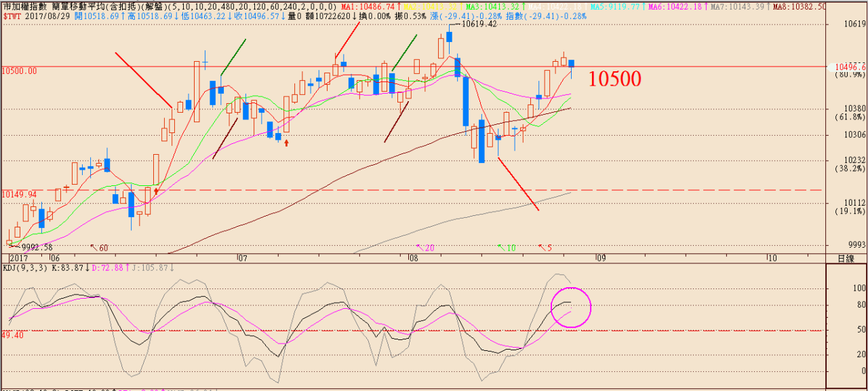This screenshot has width=868, height=391.
Task: Click the red up-arrow marker near 10149.94 line
Action: 157,191
